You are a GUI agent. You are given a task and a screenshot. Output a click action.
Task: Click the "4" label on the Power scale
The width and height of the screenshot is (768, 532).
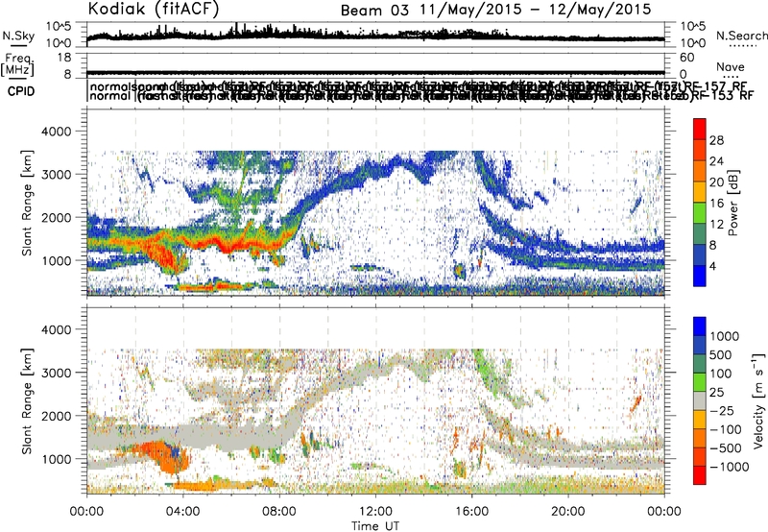tap(713, 266)
